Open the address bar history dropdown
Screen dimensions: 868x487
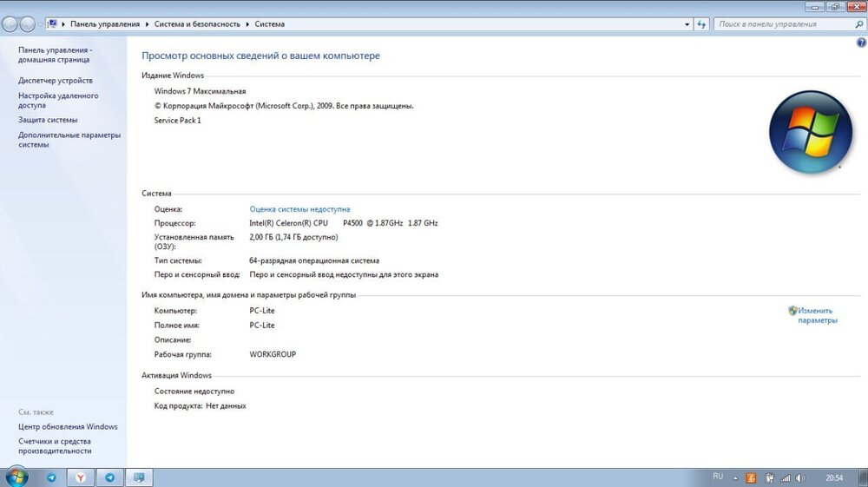pyautogui.click(x=687, y=24)
